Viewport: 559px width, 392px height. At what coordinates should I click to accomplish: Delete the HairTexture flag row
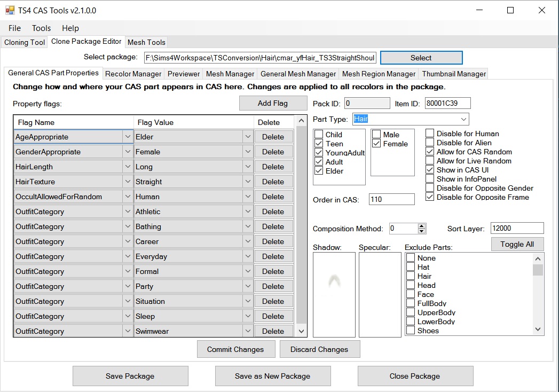pyautogui.click(x=273, y=182)
